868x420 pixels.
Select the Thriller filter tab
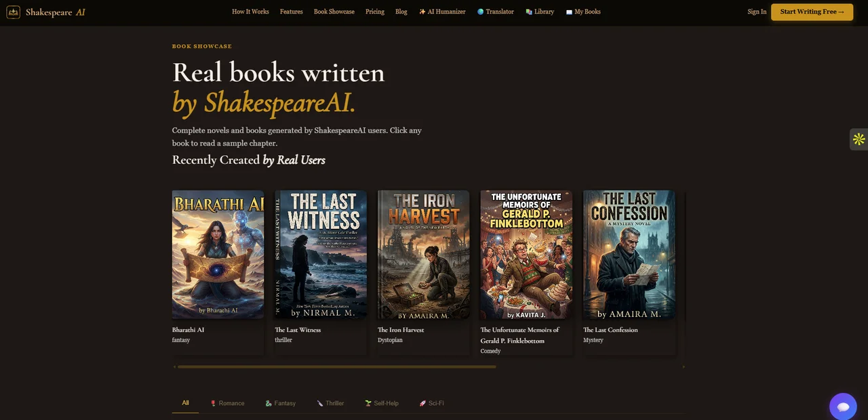point(330,403)
